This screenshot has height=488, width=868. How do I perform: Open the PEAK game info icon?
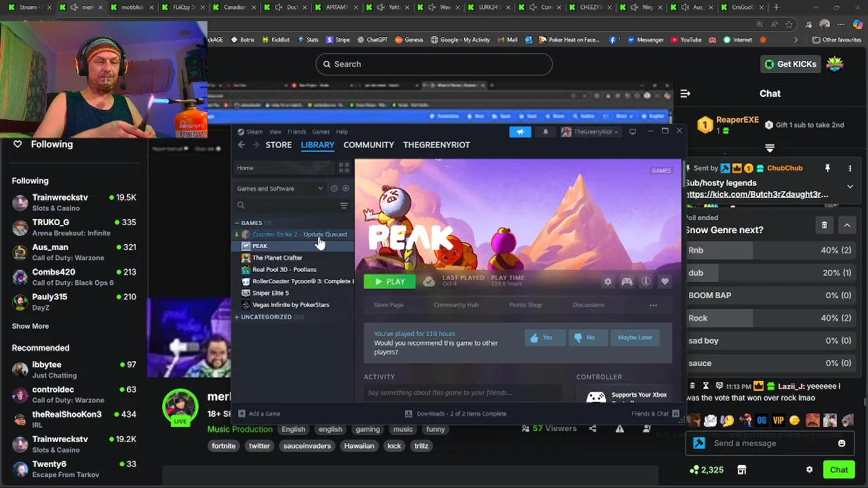click(646, 281)
